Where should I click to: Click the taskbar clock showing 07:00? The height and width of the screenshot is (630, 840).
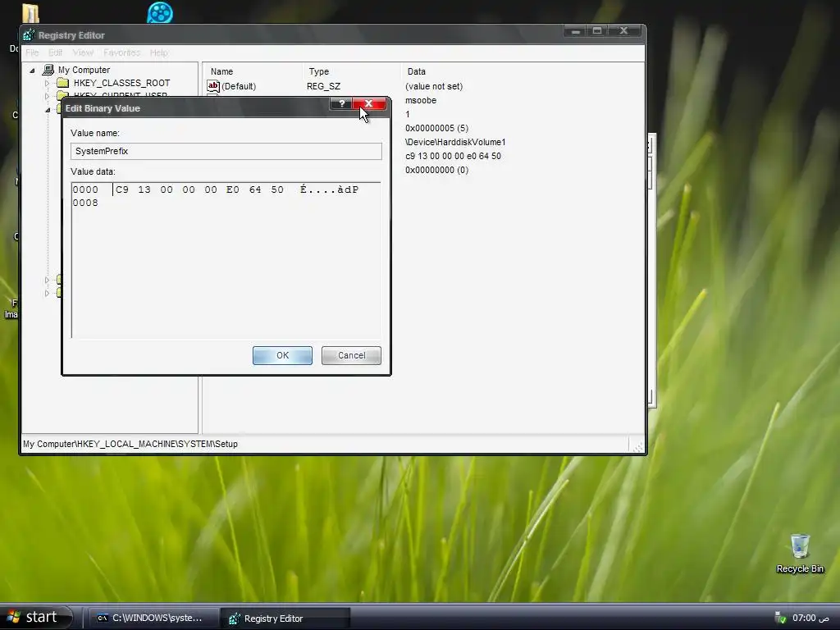click(x=810, y=619)
